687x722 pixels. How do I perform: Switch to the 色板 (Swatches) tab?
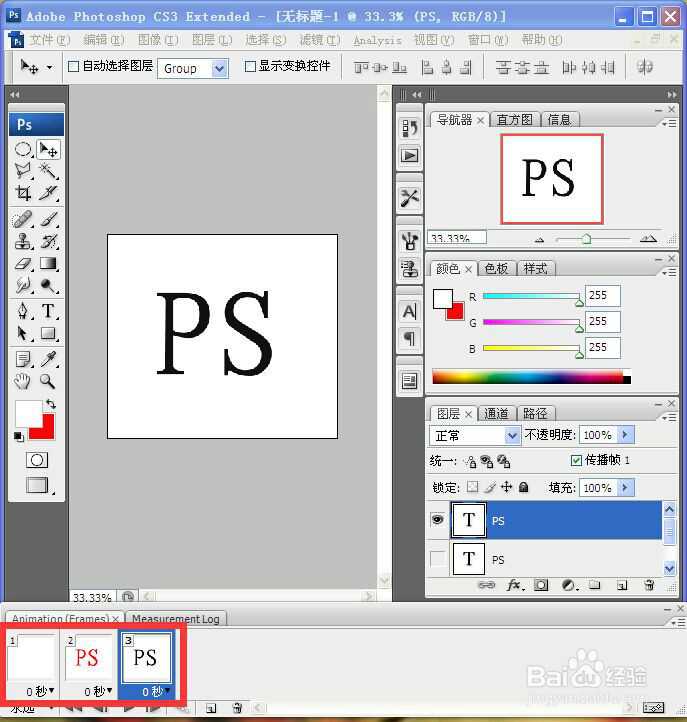[x=496, y=268]
